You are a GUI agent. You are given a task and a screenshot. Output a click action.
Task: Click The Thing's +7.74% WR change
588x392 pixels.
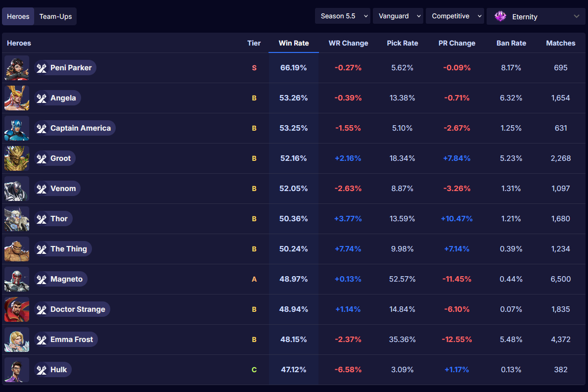tap(348, 249)
